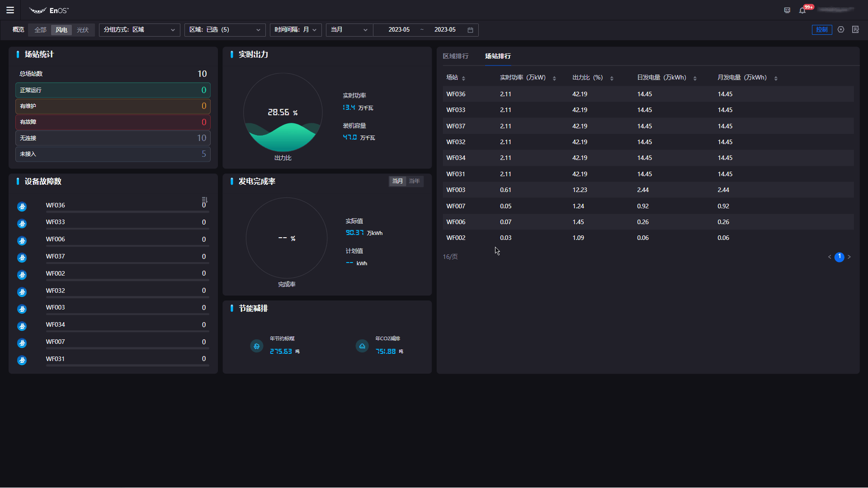Sort table by 出力比 (%) column
The image size is (868, 488).
pos(612,78)
